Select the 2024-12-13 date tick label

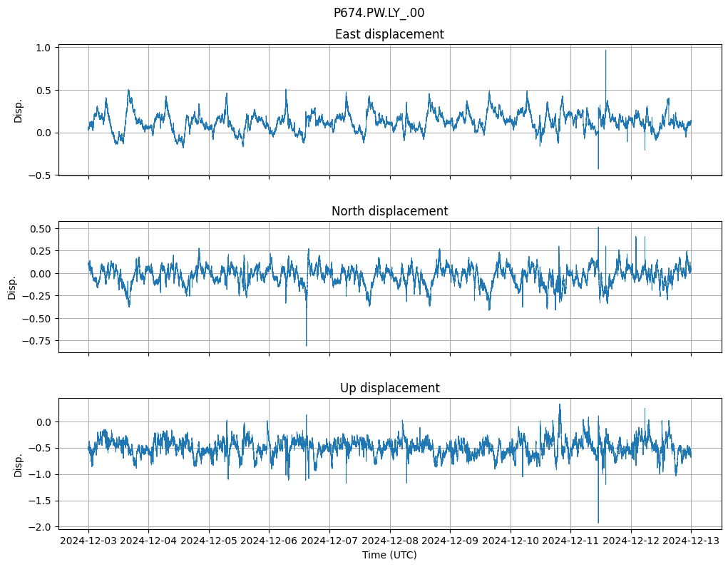click(x=691, y=541)
